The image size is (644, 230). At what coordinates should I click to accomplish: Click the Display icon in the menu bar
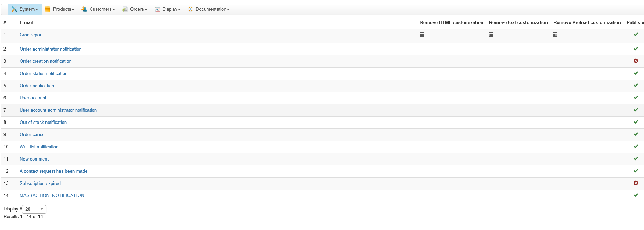(x=157, y=9)
